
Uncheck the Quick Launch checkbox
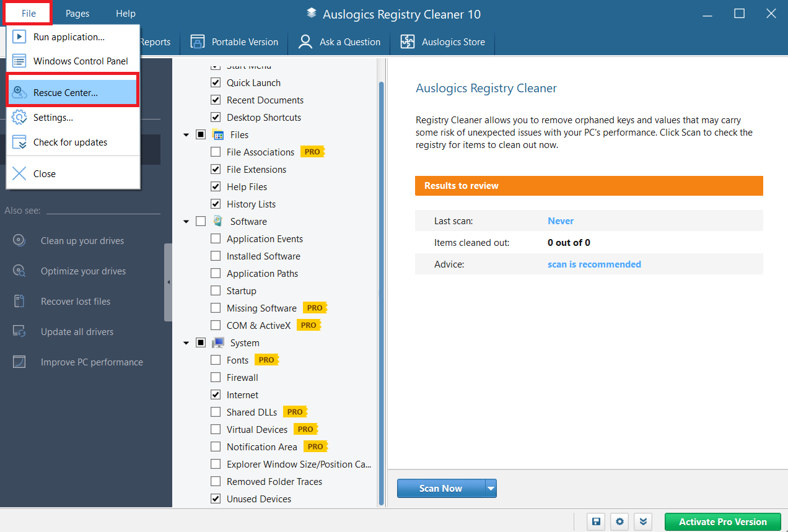(216, 83)
